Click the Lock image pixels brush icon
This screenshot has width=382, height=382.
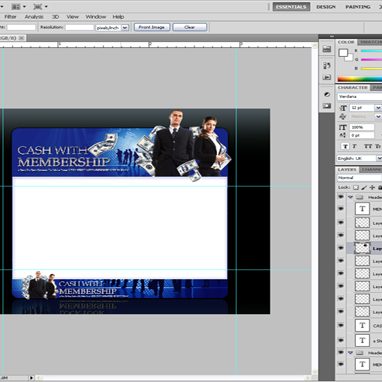click(364, 188)
